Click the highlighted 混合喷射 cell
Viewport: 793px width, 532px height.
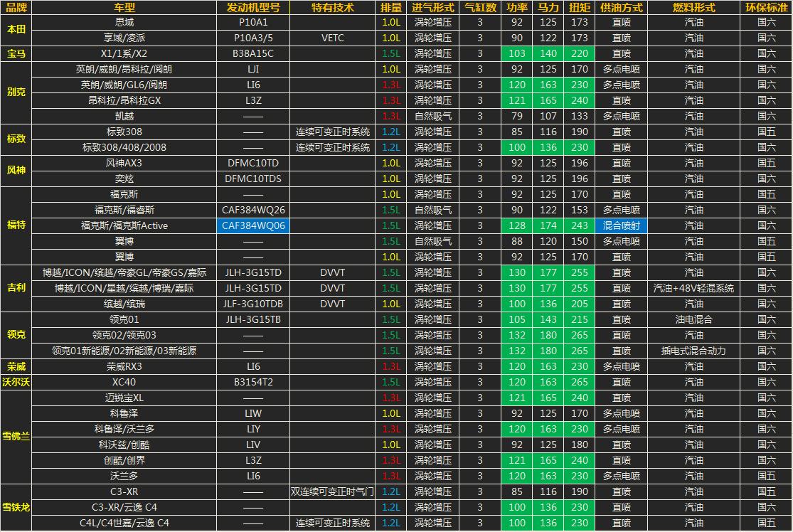[x=621, y=225]
